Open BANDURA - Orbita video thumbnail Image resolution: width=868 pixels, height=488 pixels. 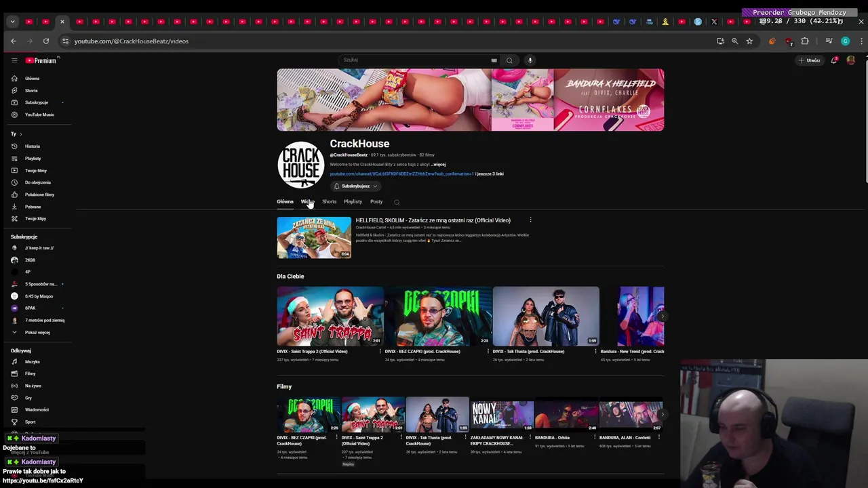pyautogui.click(x=566, y=415)
